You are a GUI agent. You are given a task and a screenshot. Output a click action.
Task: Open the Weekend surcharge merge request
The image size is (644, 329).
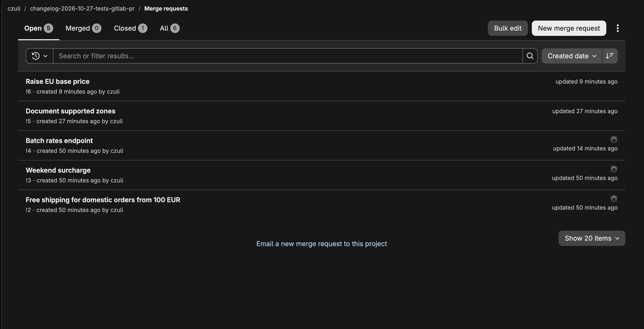(x=58, y=170)
